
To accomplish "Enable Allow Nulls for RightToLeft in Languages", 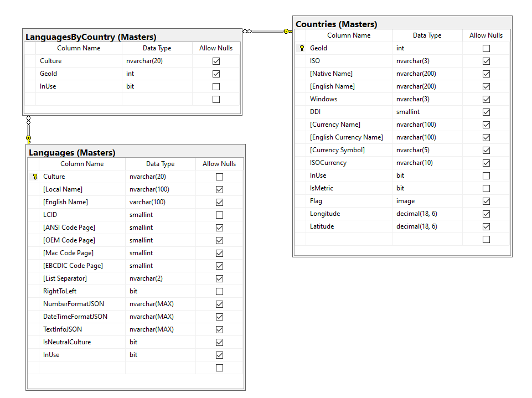I will pyautogui.click(x=219, y=291).
